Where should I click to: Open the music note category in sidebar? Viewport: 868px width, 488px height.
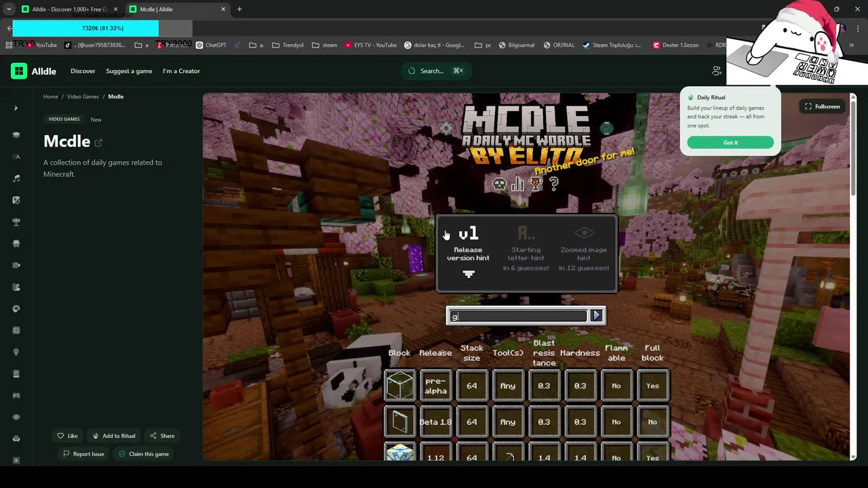tap(16, 178)
